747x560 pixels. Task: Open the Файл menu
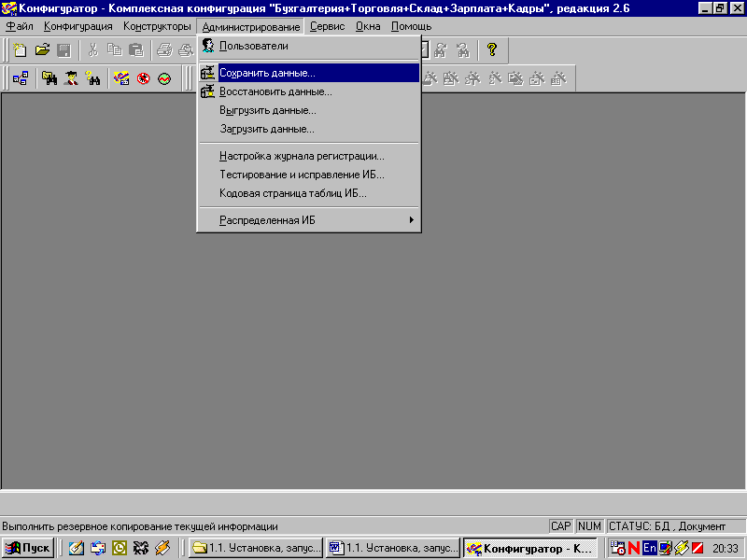[x=20, y=27]
